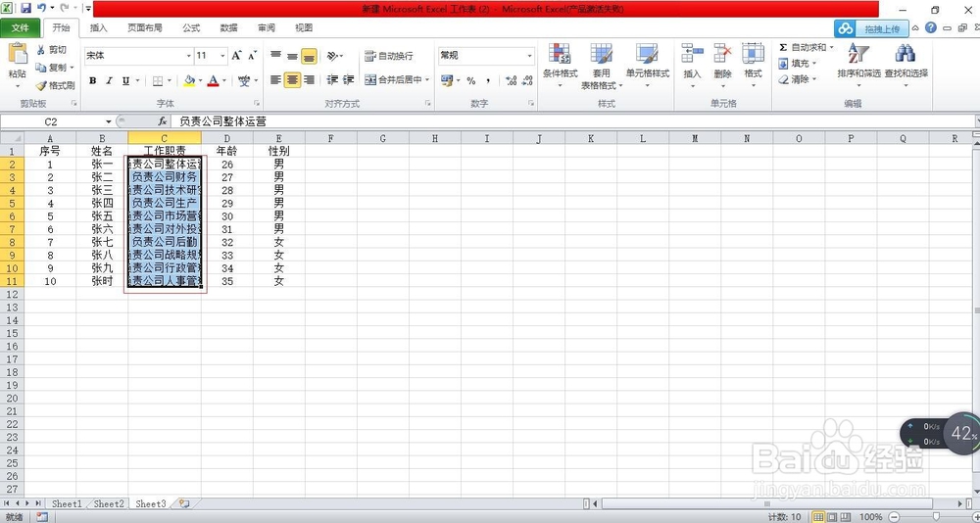Click the formula bar text field

pos(573,121)
